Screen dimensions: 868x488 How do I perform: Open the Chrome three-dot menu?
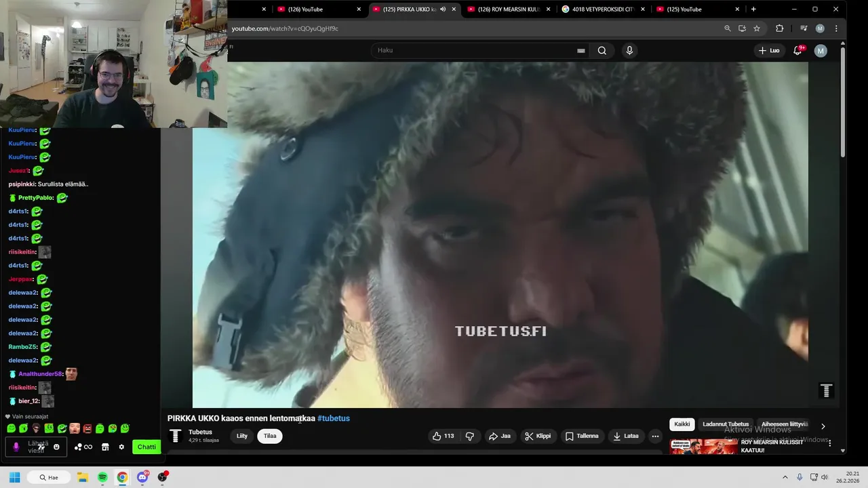[836, 28]
